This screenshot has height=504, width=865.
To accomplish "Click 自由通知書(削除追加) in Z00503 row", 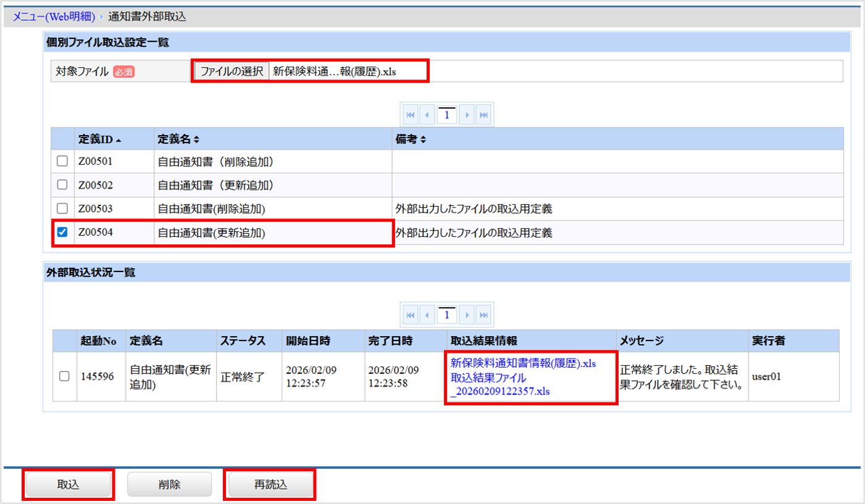I will click(x=211, y=210).
